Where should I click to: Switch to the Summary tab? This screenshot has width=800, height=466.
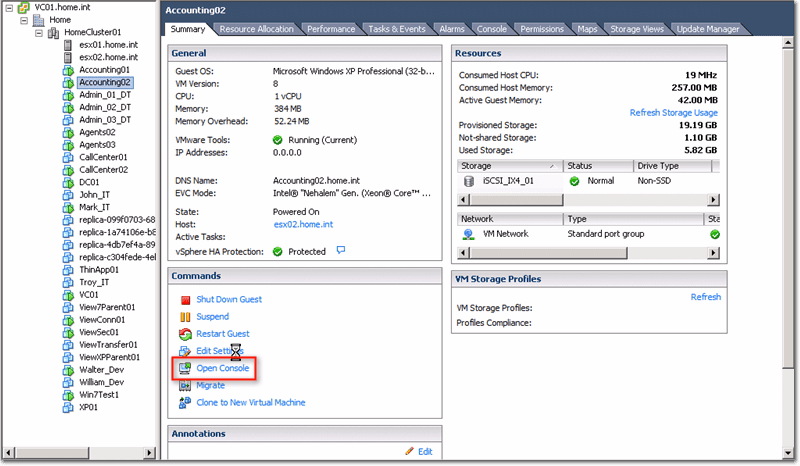pyautogui.click(x=188, y=29)
